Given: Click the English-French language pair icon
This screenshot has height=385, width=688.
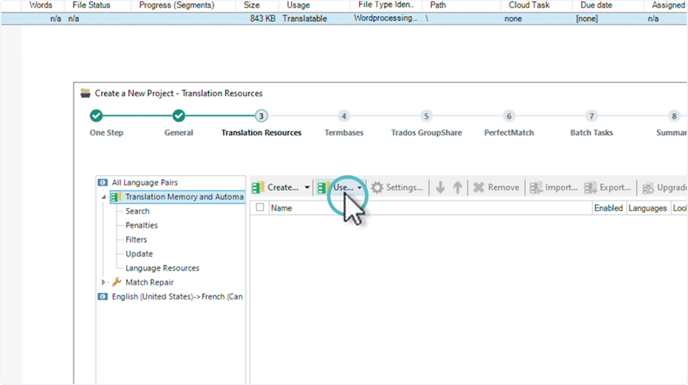Looking at the screenshot, I should coord(103,296).
